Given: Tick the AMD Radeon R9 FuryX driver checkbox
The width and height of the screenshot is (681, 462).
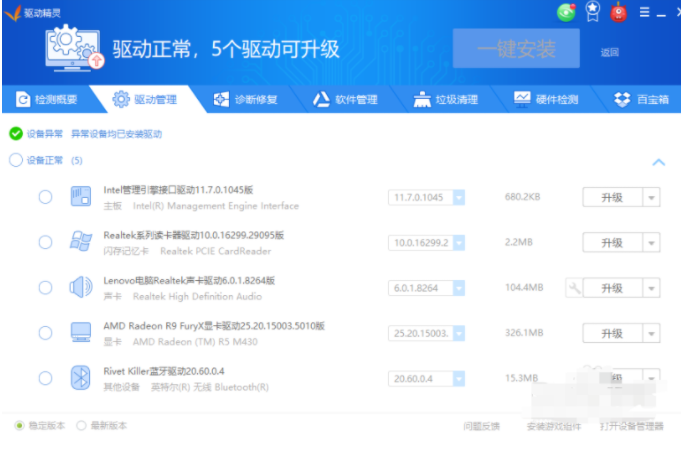Looking at the screenshot, I should [45, 332].
